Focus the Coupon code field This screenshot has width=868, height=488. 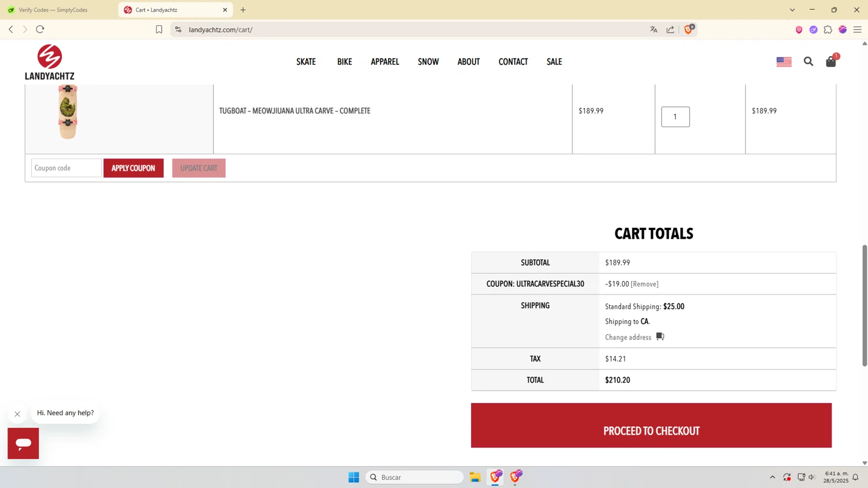coord(67,168)
